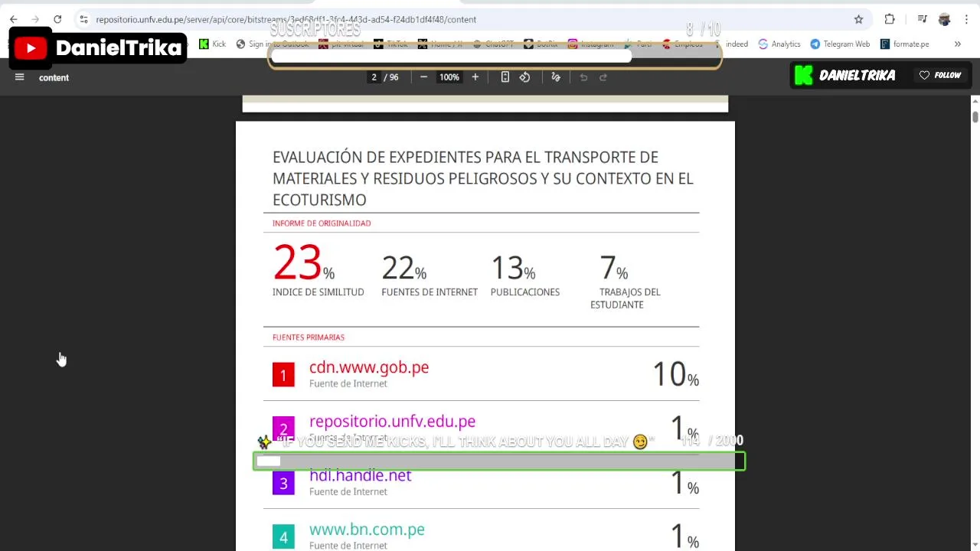The height and width of the screenshot is (551, 980).
Task: Click the 10% value for cdn.www.gob.pe
Action: pyautogui.click(x=675, y=374)
